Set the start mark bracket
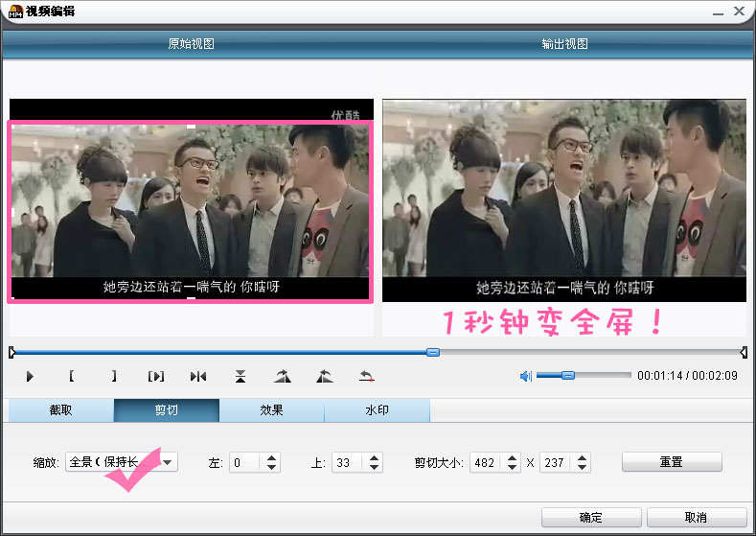Screen dimensions: 756x536 (71, 376)
